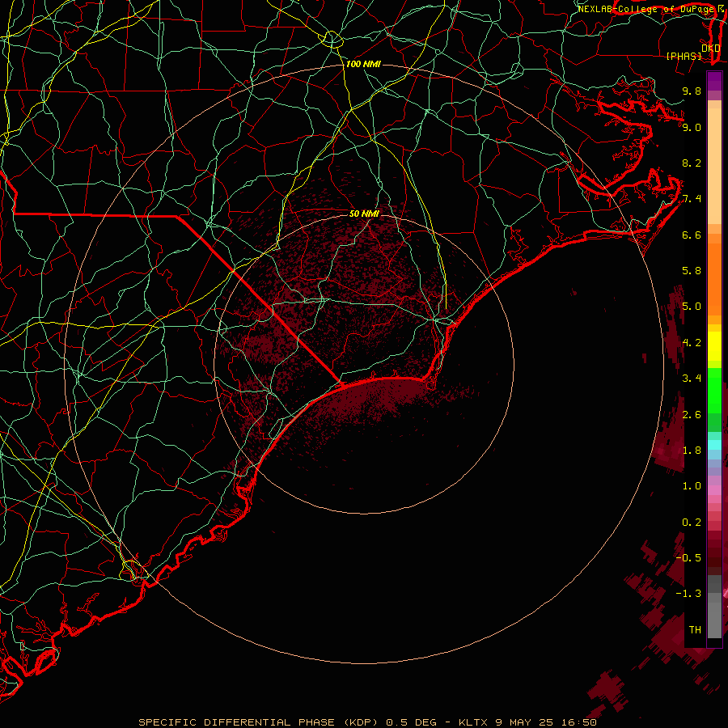The height and width of the screenshot is (728, 728).
Task: Click the 1.0 scale value
Action: coord(692,486)
